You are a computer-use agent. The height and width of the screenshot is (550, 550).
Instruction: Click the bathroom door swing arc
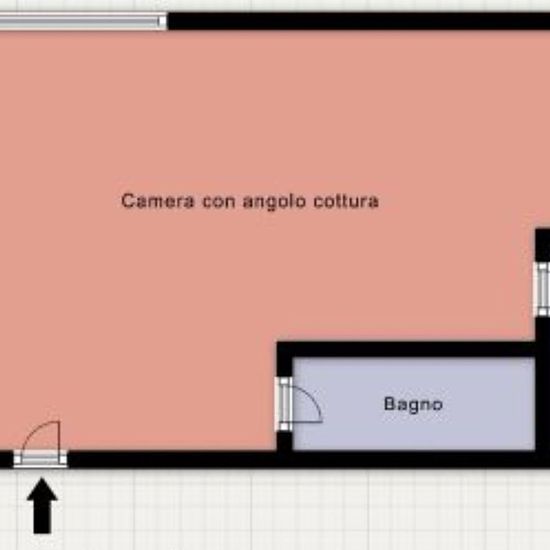pyautogui.click(x=307, y=404)
